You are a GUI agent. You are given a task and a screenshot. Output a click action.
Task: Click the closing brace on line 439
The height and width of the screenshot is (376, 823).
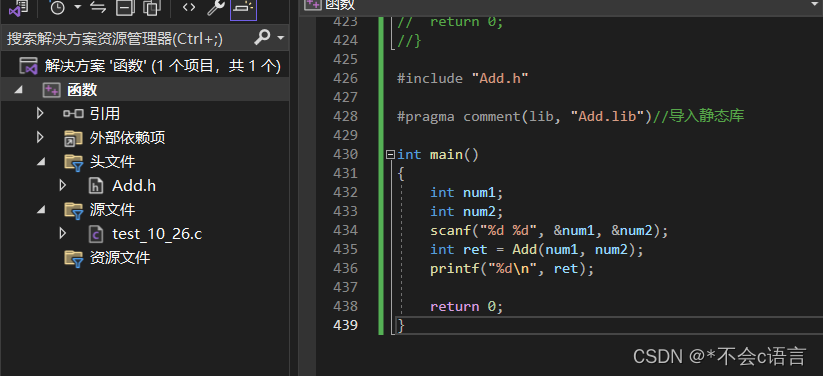click(401, 326)
